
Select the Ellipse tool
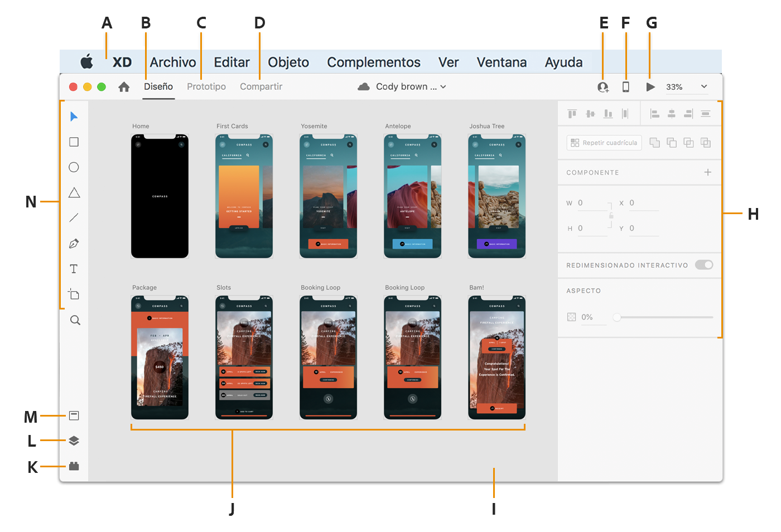(x=73, y=167)
